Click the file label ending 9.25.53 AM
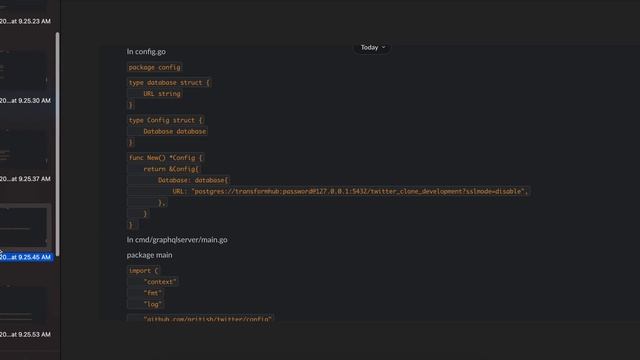Screen dimensions: 640x360 pos(25,334)
